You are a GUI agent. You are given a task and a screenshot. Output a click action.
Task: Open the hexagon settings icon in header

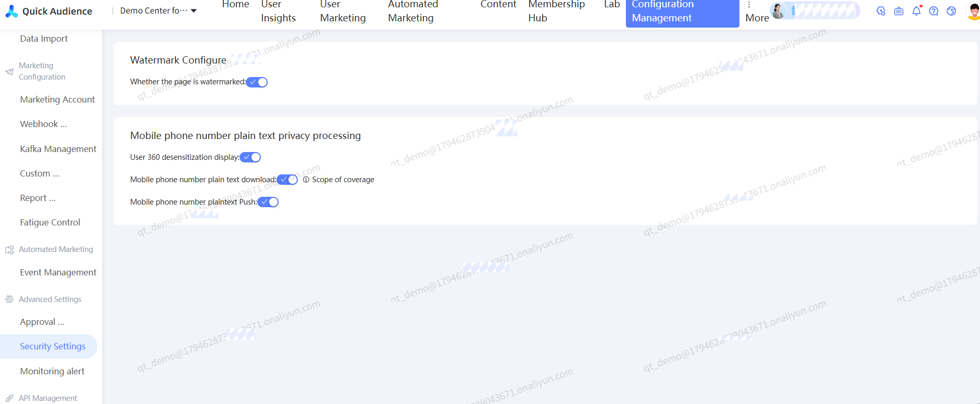[881, 11]
